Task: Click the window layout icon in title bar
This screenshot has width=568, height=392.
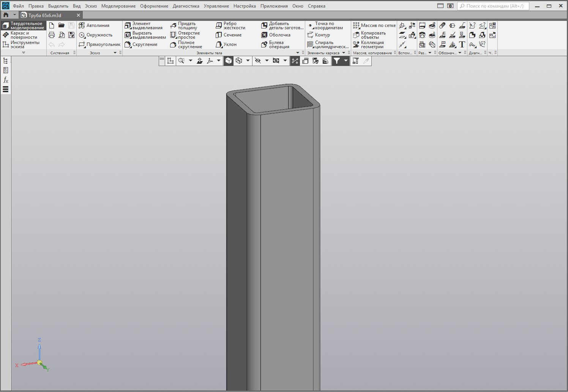Action: pyautogui.click(x=440, y=6)
